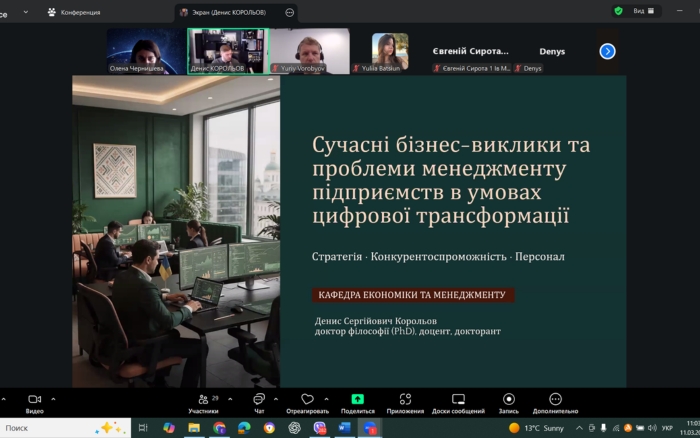Toggle the Запись recording button
The image size is (700, 438).
coord(509,400)
